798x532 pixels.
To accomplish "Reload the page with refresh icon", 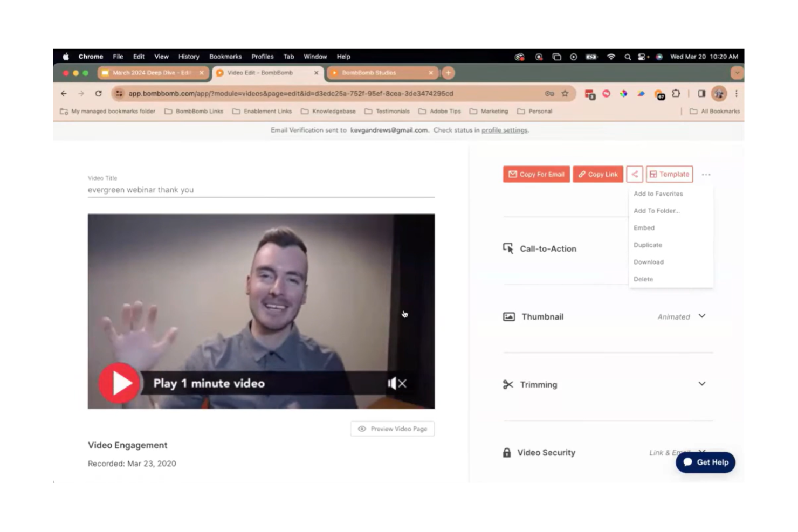I will 98,94.
